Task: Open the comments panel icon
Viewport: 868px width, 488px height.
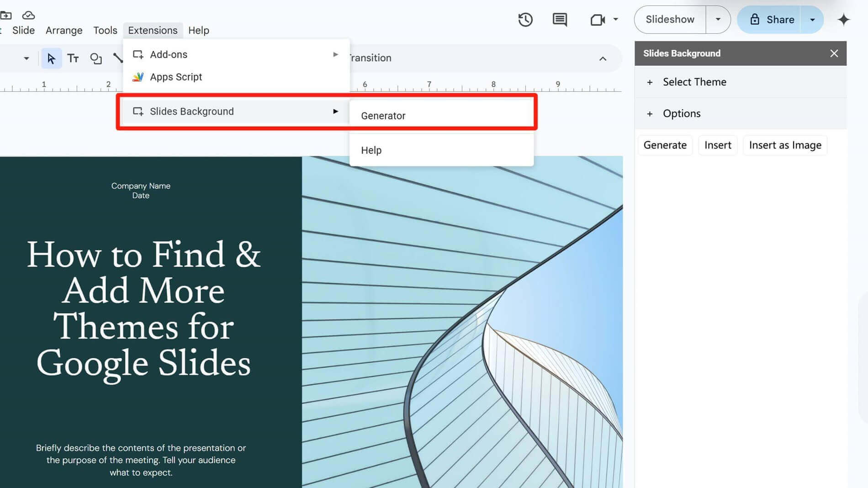Action: tap(560, 20)
